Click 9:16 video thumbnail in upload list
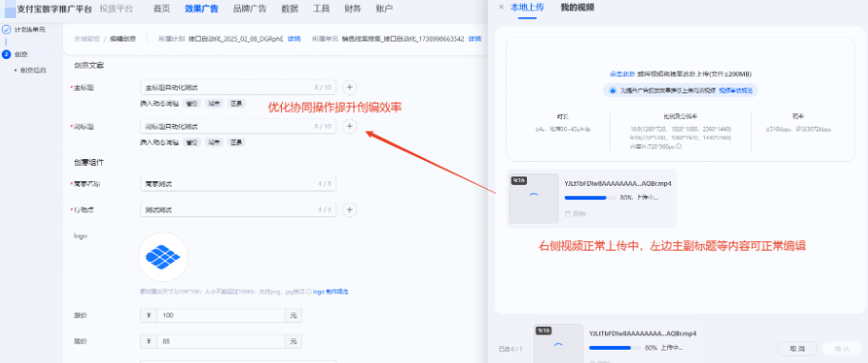Screen dimensions: 868x363 tap(534, 199)
